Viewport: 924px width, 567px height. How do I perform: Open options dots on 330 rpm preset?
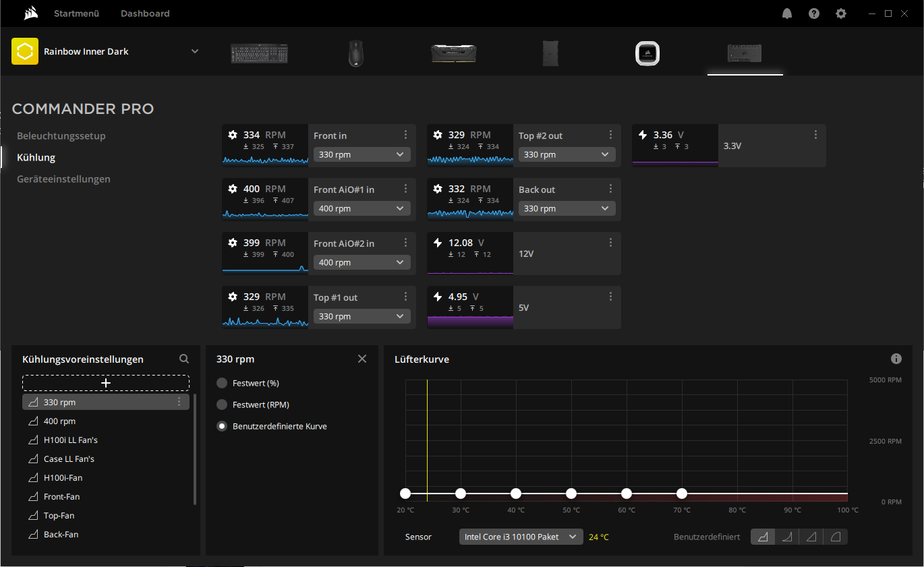[x=179, y=402]
